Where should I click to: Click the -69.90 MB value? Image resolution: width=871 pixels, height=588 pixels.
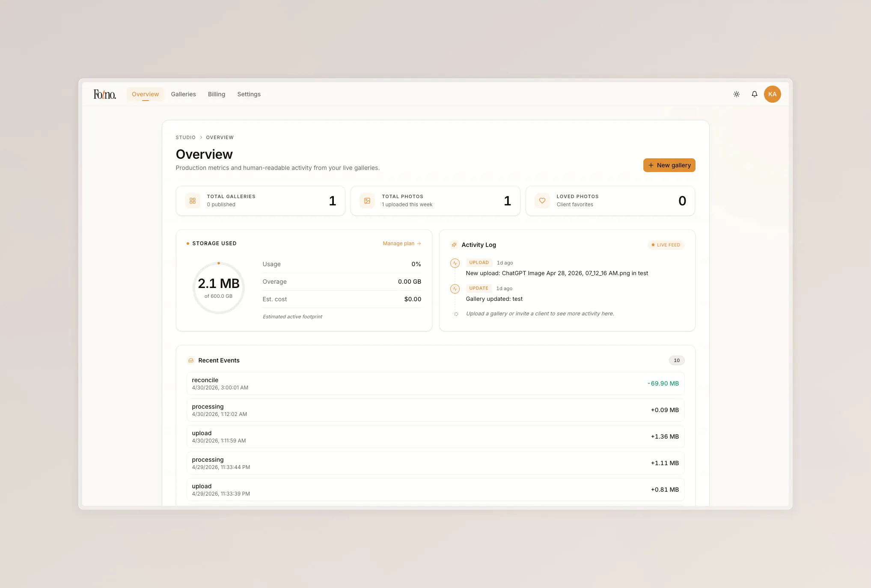click(663, 383)
